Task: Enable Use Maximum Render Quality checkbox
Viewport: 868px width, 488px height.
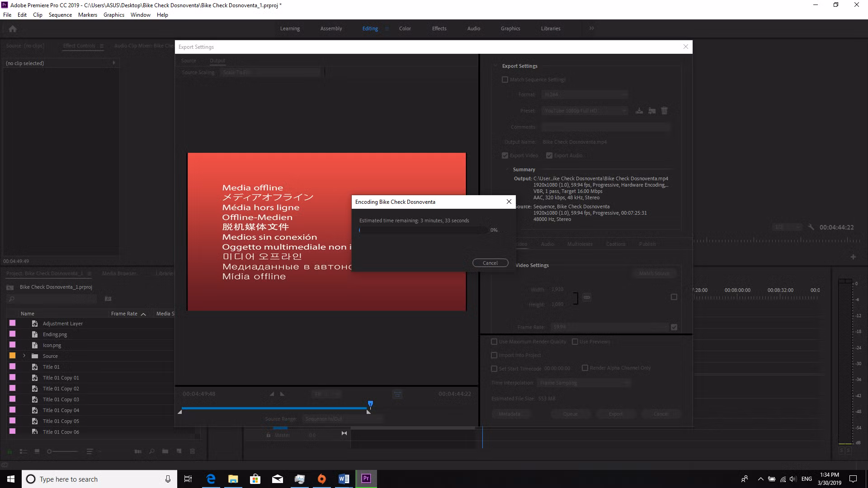Action: (x=494, y=342)
